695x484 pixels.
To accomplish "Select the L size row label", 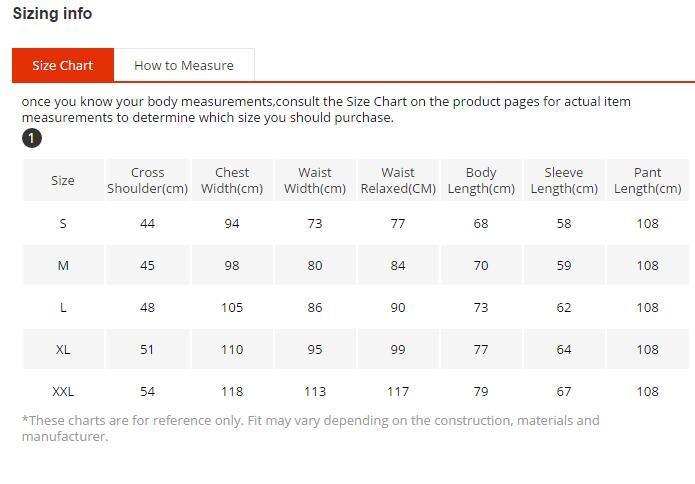I will [x=63, y=307].
